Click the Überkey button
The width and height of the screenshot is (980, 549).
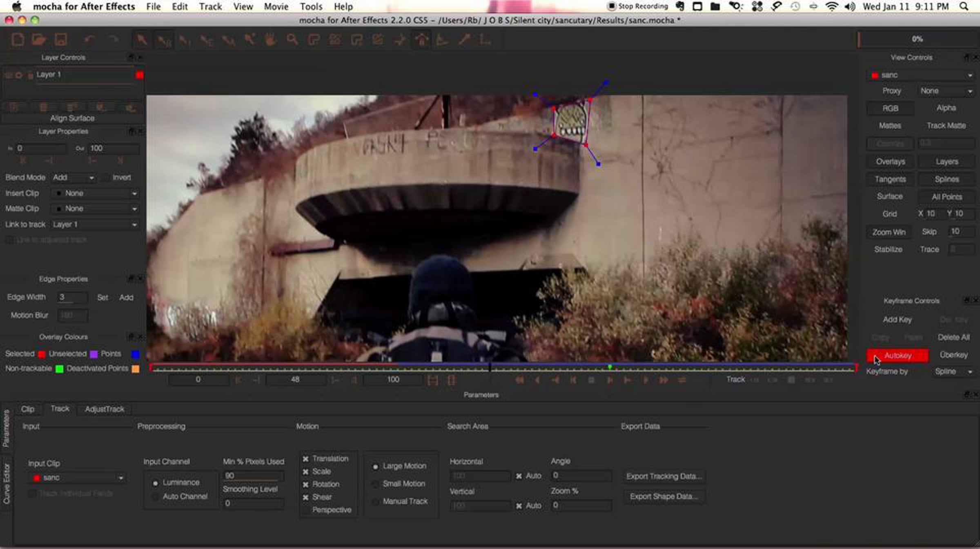click(x=953, y=355)
